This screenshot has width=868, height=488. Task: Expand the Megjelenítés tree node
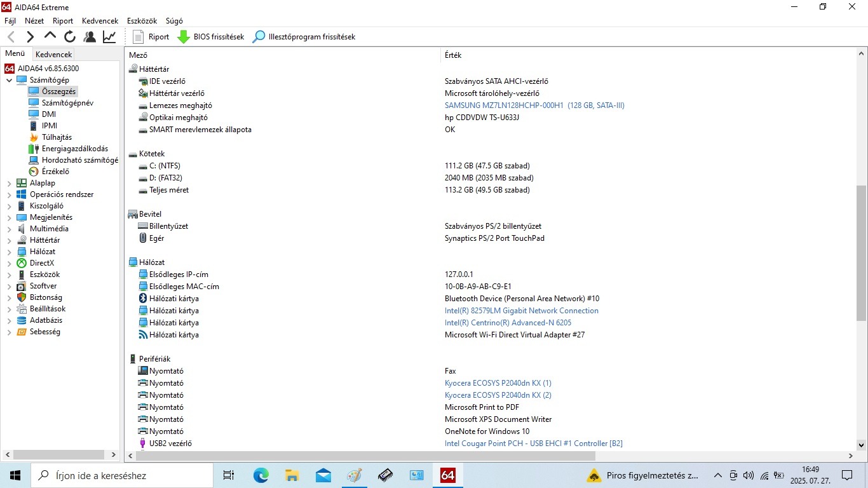[9, 217]
